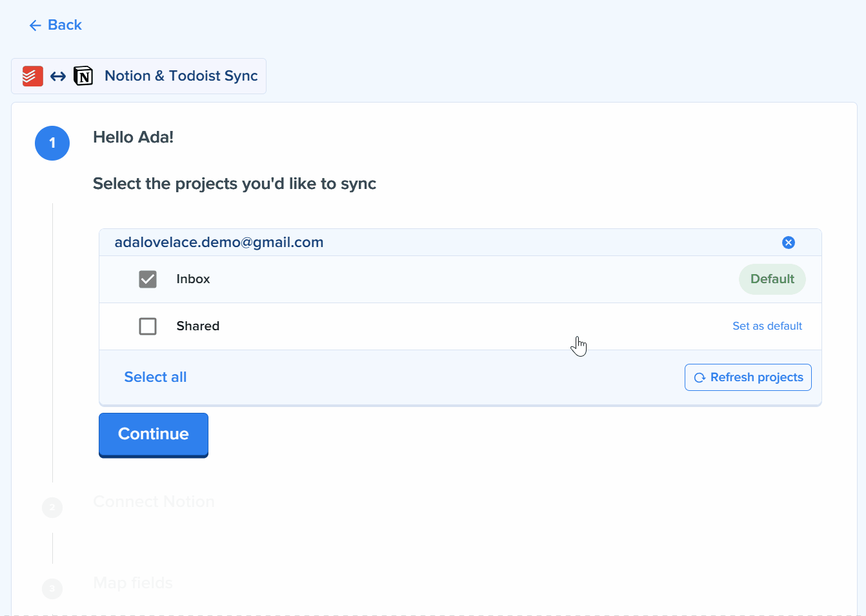
Task: Click the Shared project name
Action: tap(198, 326)
